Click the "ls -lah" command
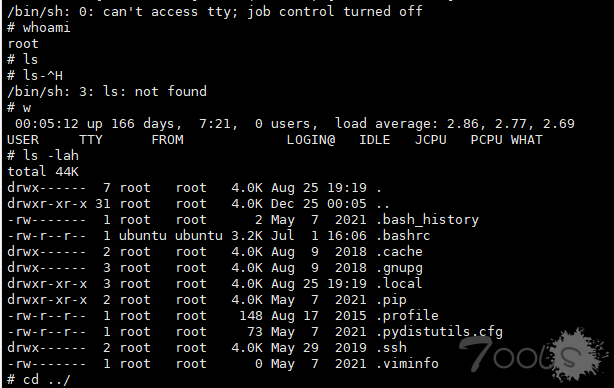 pos(51,156)
